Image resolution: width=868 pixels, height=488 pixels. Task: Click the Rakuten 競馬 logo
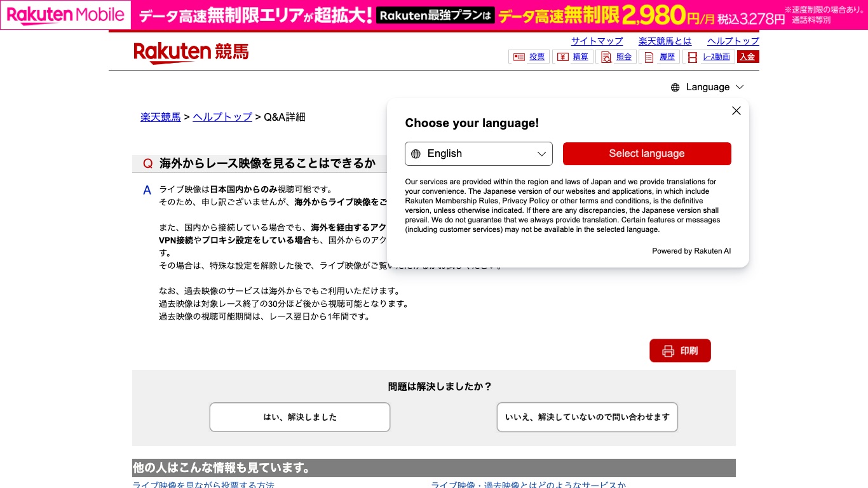[191, 52]
